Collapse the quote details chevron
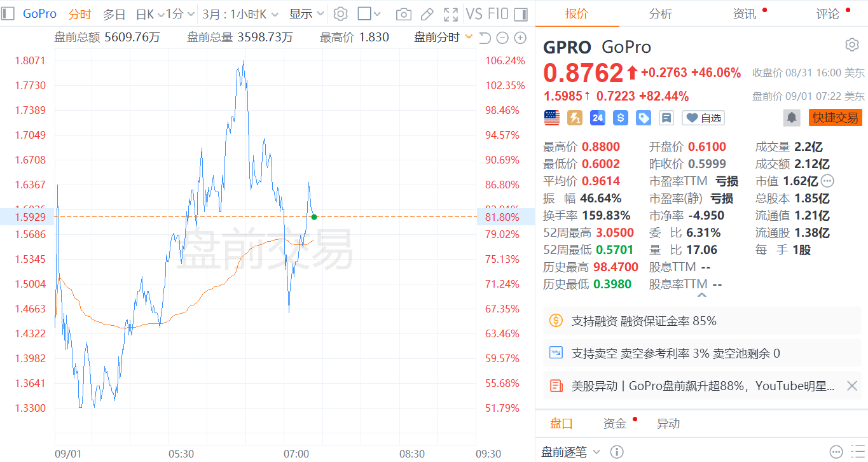868x462 pixels. click(x=702, y=295)
